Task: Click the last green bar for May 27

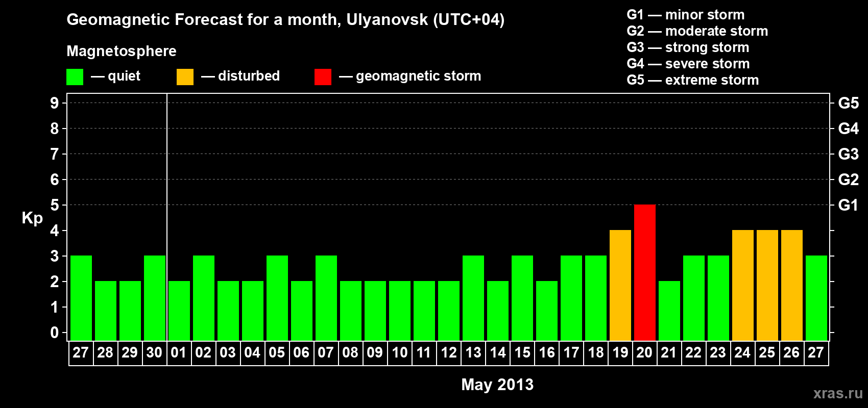Action: pyautogui.click(x=816, y=298)
